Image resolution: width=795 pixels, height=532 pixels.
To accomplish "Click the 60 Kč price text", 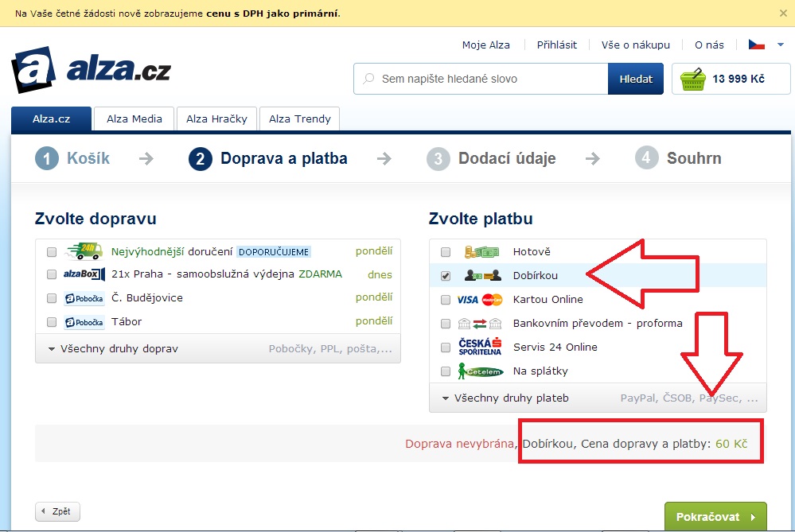I will 731,444.
